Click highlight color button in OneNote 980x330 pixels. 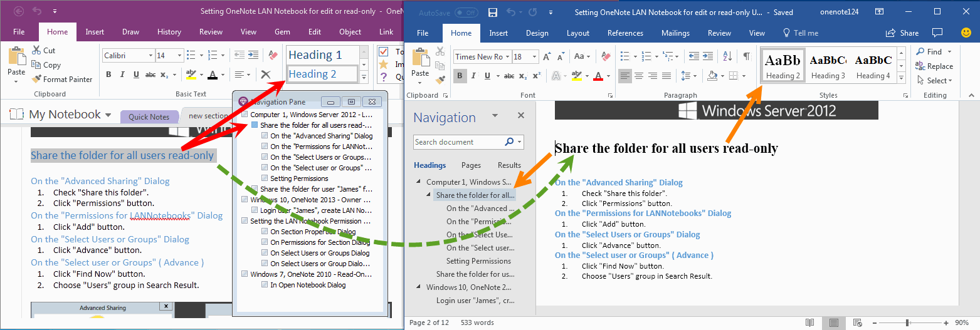click(192, 75)
